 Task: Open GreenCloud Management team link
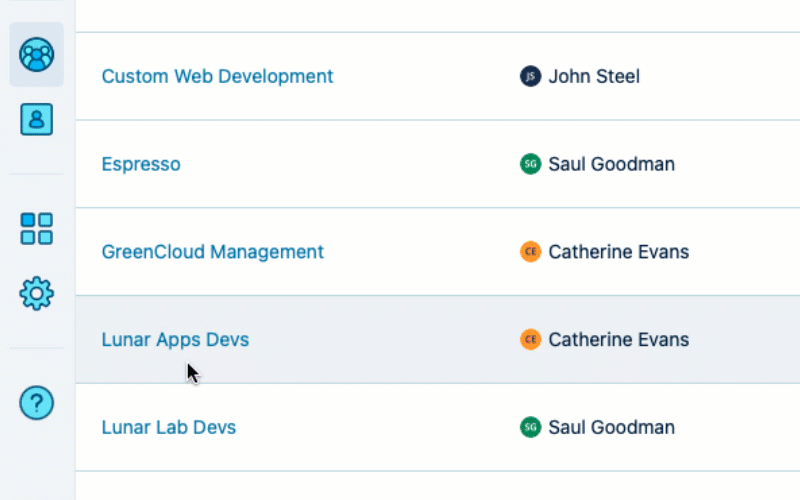pos(213,252)
